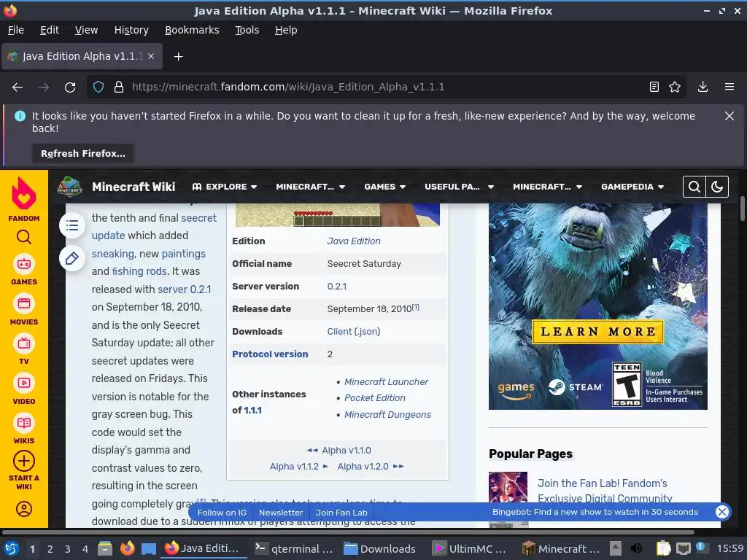
Task: Click Start a Wiki plus icon
Action: point(24,461)
